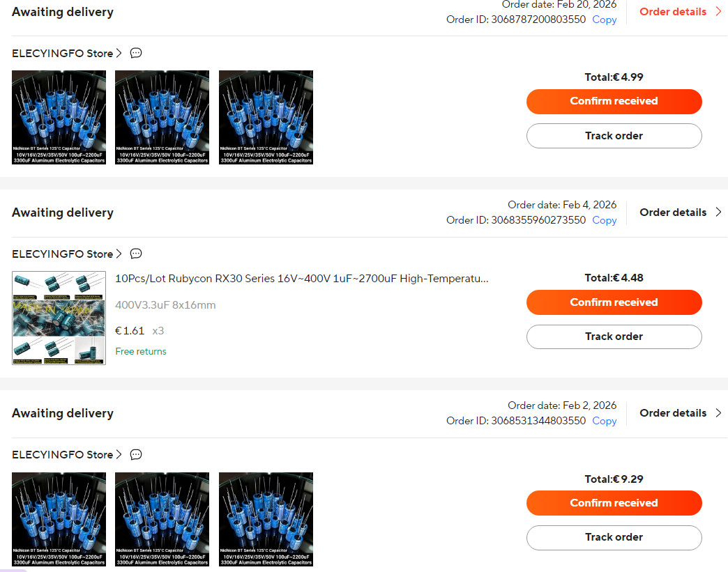The width and height of the screenshot is (728, 572).
Task: Expand Order details for Feb 4 order
Action: pyautogui.click(x=680, y=212)
